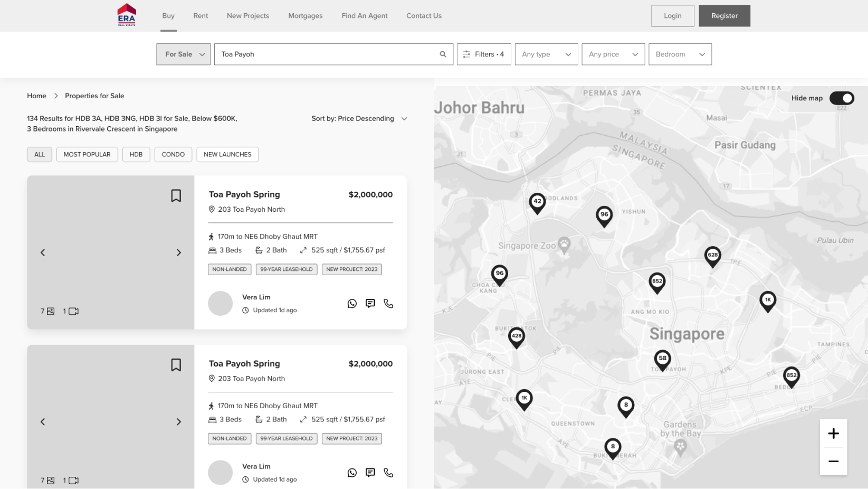This screenshot has height=489, width=868.
Task: Show previous photo in second listing
Action: tap(43, 421)
